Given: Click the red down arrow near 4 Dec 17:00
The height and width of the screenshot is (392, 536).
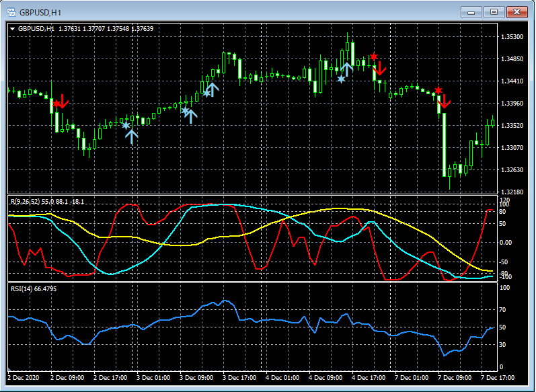Looking at the screenshot, I should (x=379, y=68).
